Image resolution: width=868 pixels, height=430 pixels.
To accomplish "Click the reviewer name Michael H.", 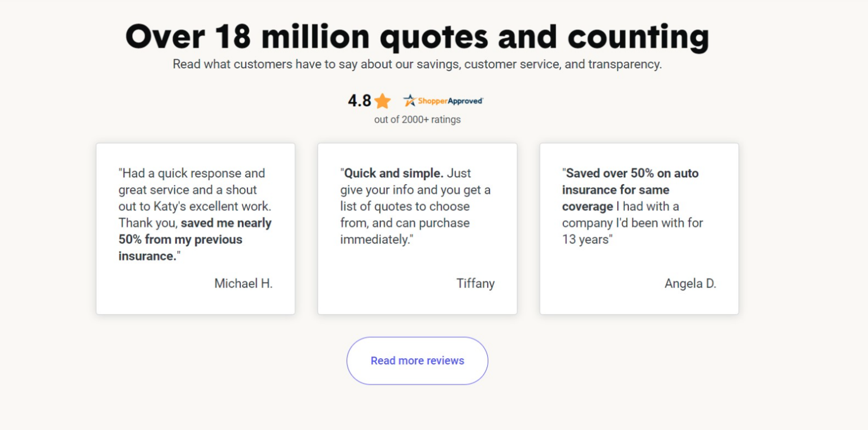I will coord(243,284).
